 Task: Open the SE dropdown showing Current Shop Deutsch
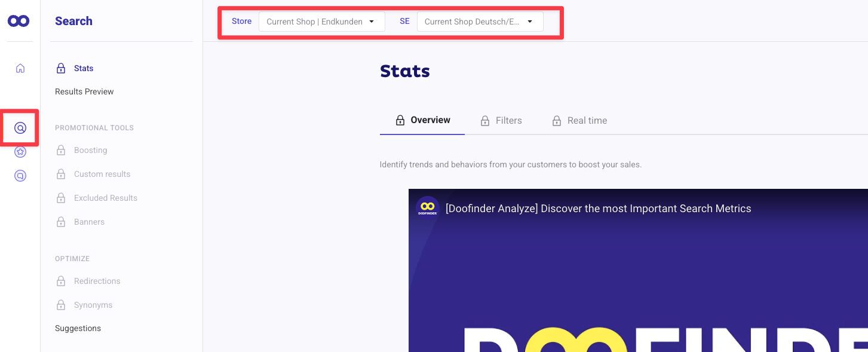[480, 22]
